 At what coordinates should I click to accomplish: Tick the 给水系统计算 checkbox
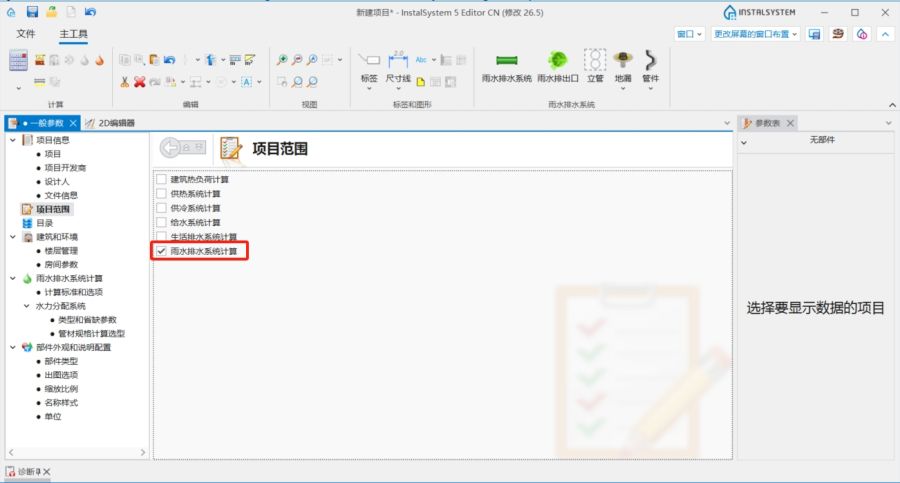pos(161,222)
